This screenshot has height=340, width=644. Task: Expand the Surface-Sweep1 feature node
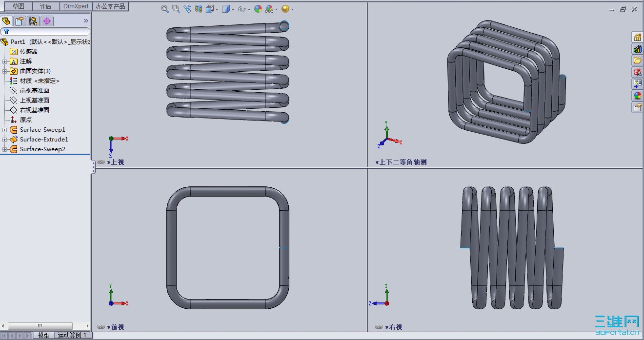coord(4,130)
